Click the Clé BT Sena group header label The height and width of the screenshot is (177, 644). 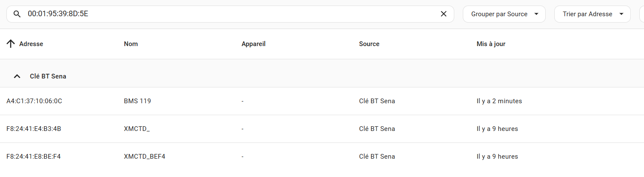(48, 76)
